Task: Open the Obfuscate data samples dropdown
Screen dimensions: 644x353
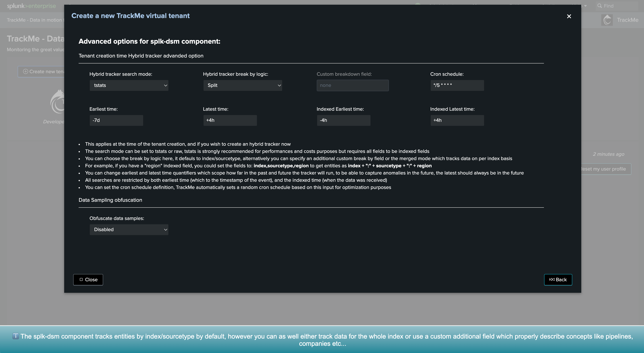Action: [129, 230]
